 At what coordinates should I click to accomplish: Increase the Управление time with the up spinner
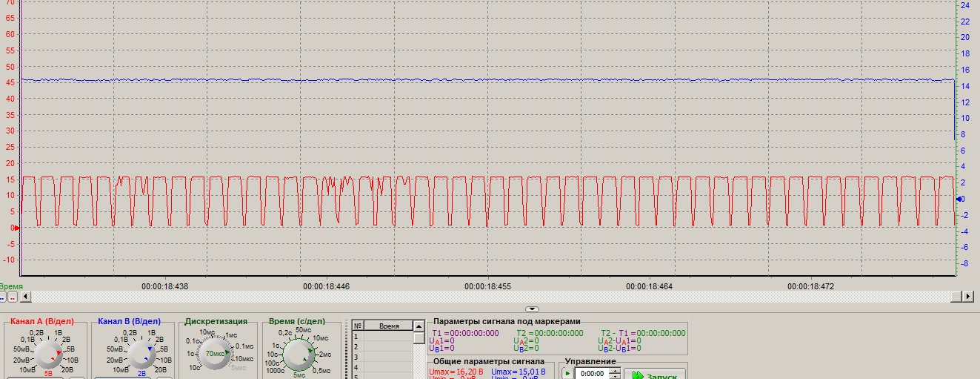tap(614, 371)
